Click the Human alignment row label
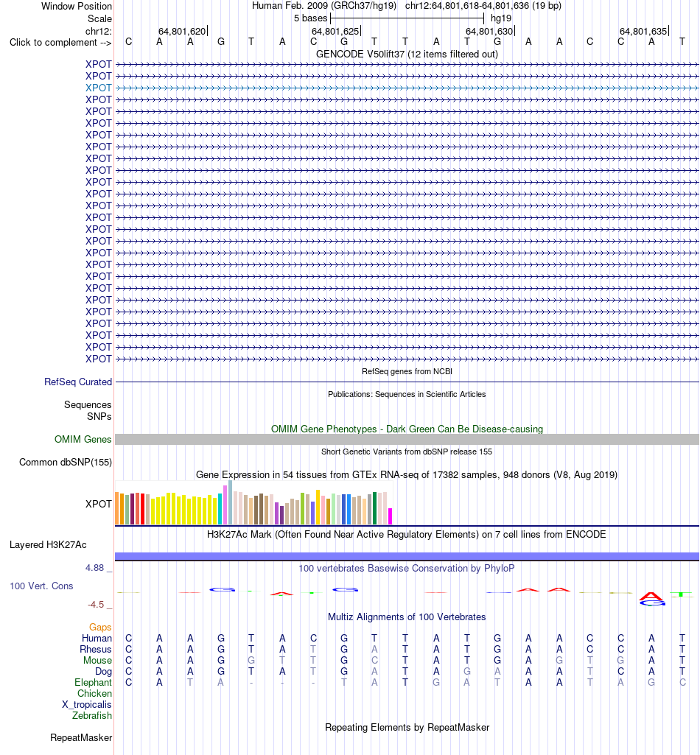This screenshot has width=700, height=755. pos(97,638)
